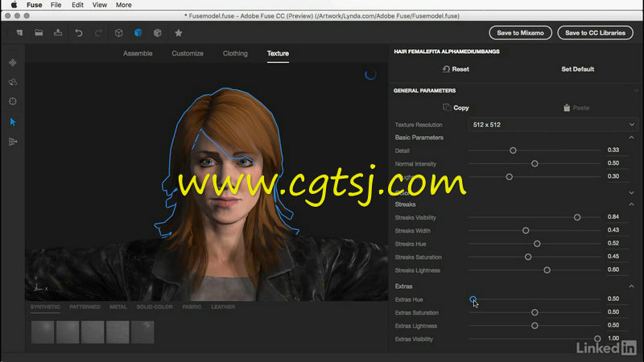
Task: Select the orbit rotate view tool
Action: pyautogui.click(x=13, y=82)
